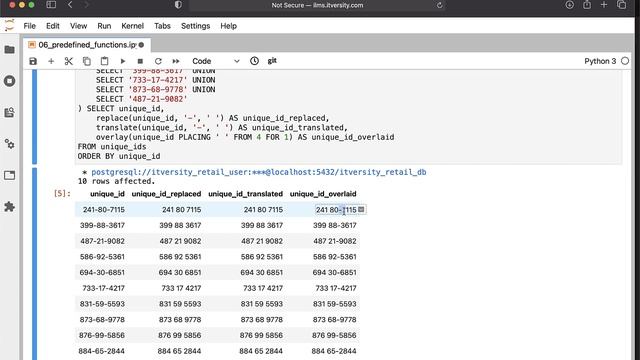Click the translated value 873 68 9778

click(x=262, y=320)
